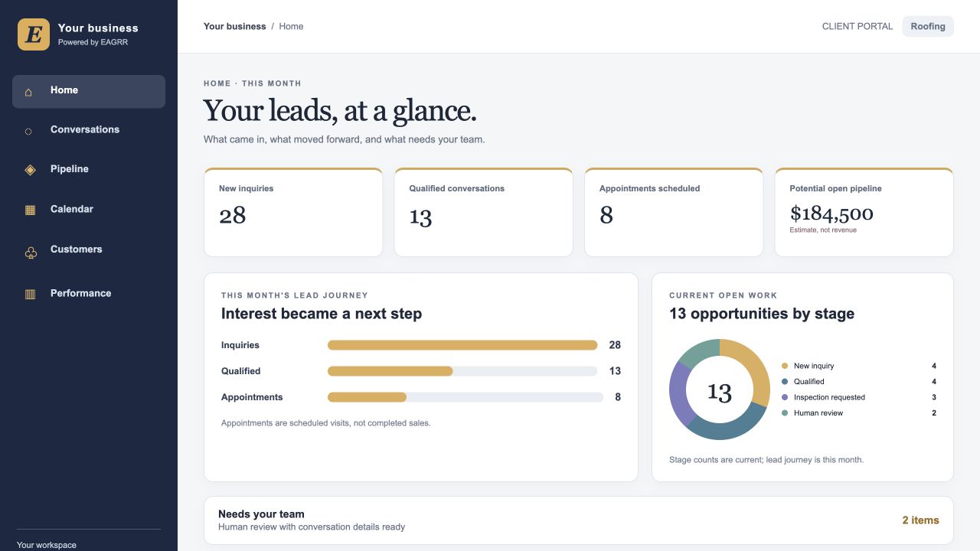Viewport: 980px width, 551px height.
Task: Click the Performance bars icon
Action: pyautogui.click(x=30, y=294)
